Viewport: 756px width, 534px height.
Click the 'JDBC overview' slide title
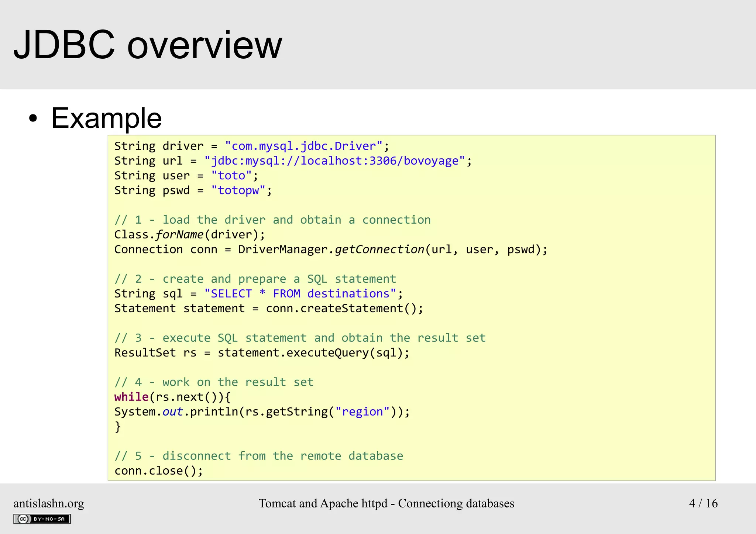148,45
